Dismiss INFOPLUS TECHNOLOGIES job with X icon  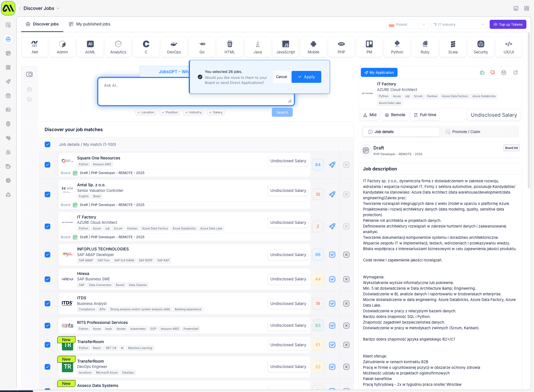point(346,255)
